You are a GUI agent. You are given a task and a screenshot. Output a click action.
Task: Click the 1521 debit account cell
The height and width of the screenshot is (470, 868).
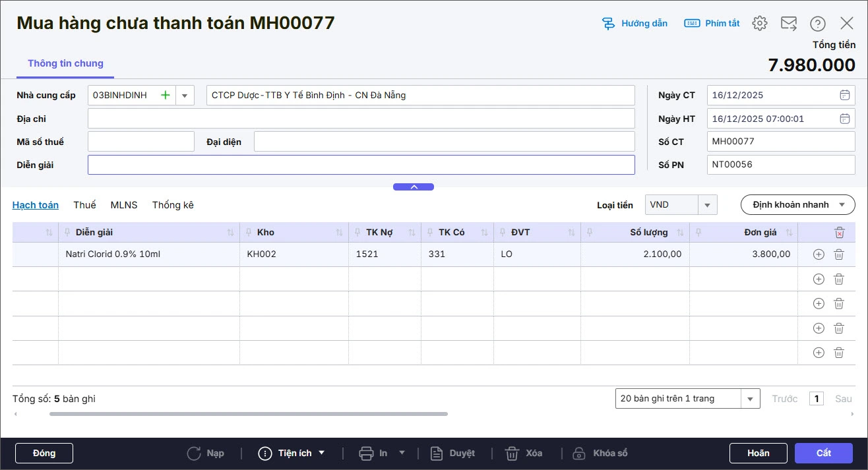coord(385,254)
